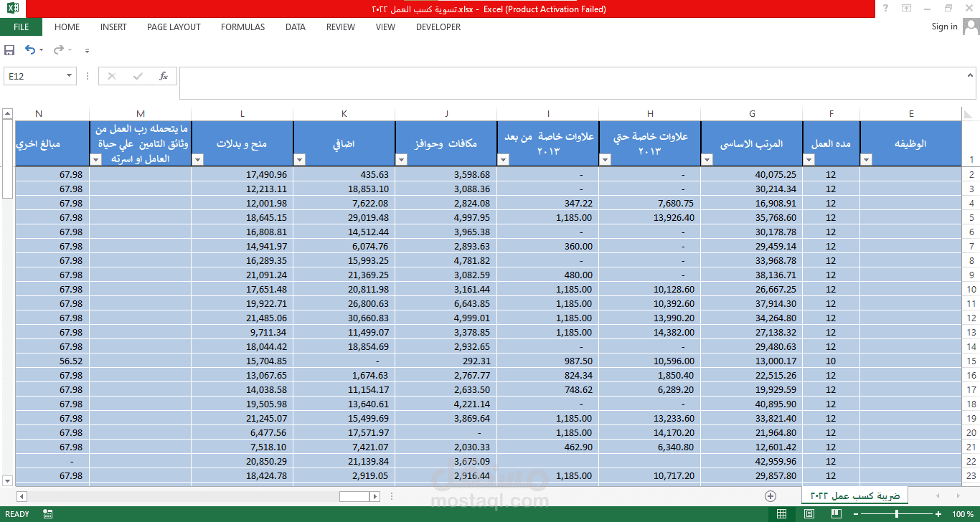The image size is (980, 522).
Task: Expand the Name Box dropdown
Action: (70, 76)
